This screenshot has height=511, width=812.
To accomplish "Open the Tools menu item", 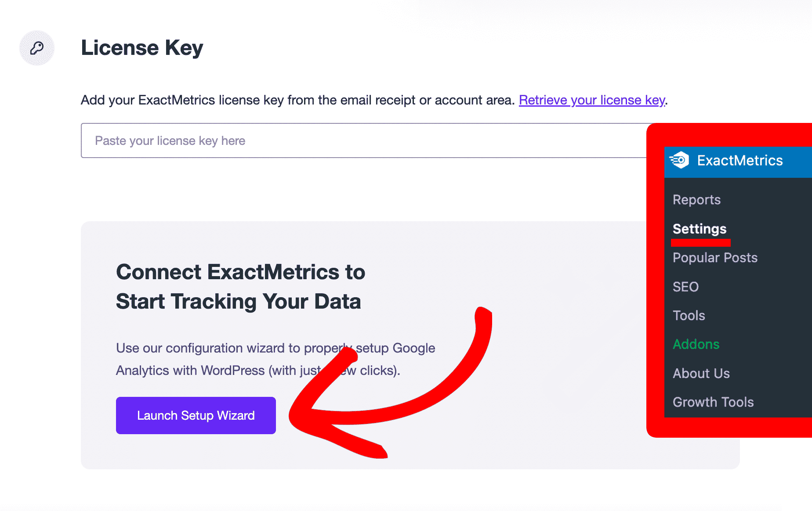I will tap(689, 315).
